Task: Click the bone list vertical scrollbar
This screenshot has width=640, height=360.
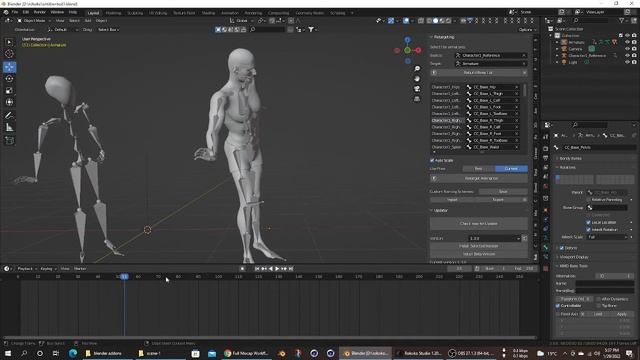Action: pyautogui.click(x=524, y=91)
